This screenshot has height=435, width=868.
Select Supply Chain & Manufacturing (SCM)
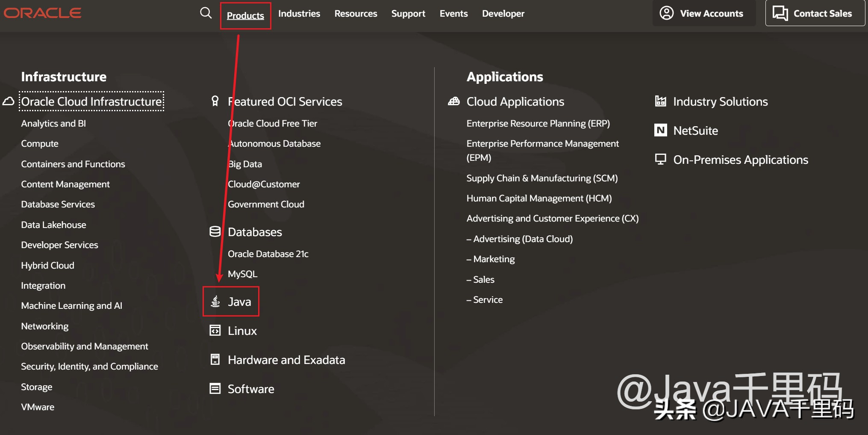pos(542,178)
